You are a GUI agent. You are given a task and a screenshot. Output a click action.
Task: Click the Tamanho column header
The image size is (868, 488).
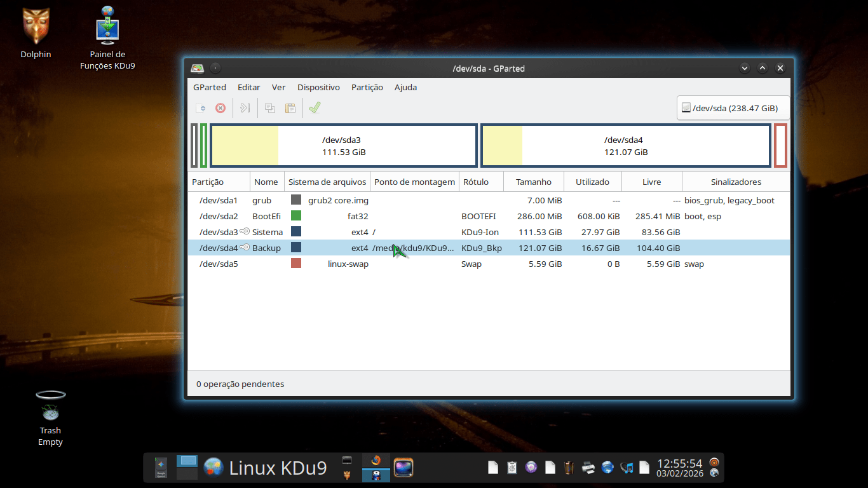coord(533,182)
